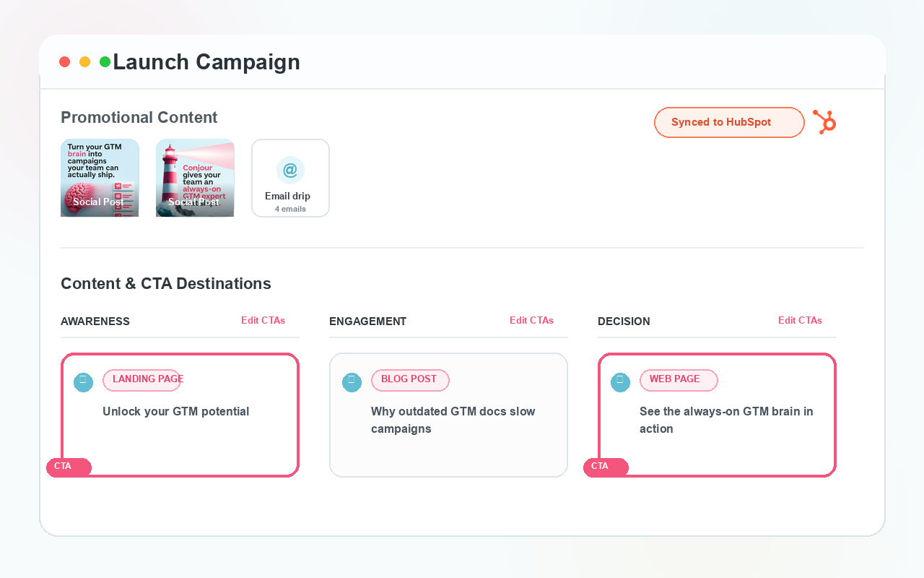Click the BLOG POST tag
Image resolution: width=924 pixels, height=578 pixels.
click(x=410, y=380)
